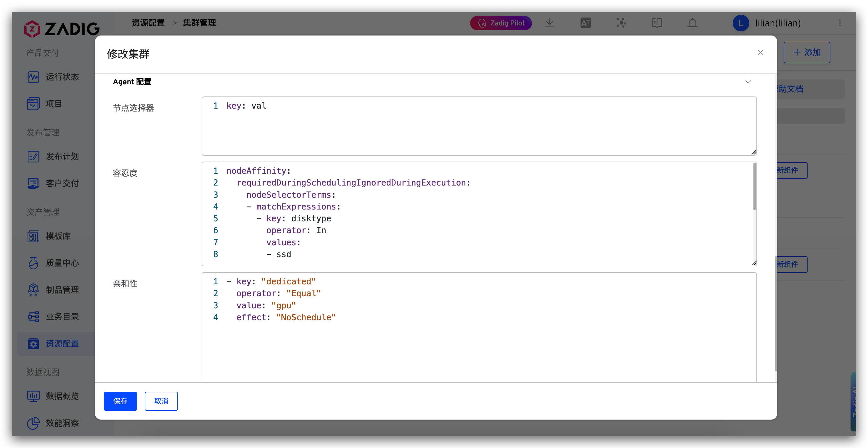Go to 发布计划 sidebar item
The image size is (868, 448).
[x=62, y=156]
